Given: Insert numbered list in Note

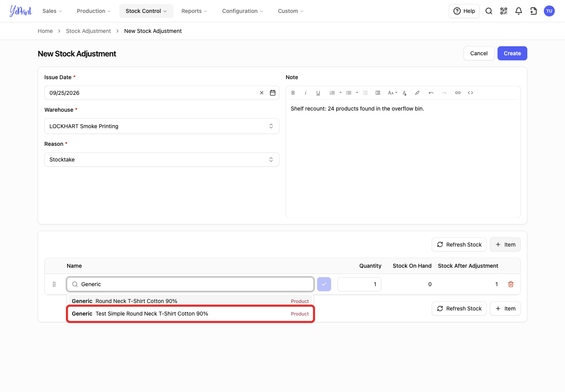Looking at the screenshot, I should (x=332, y=93).
